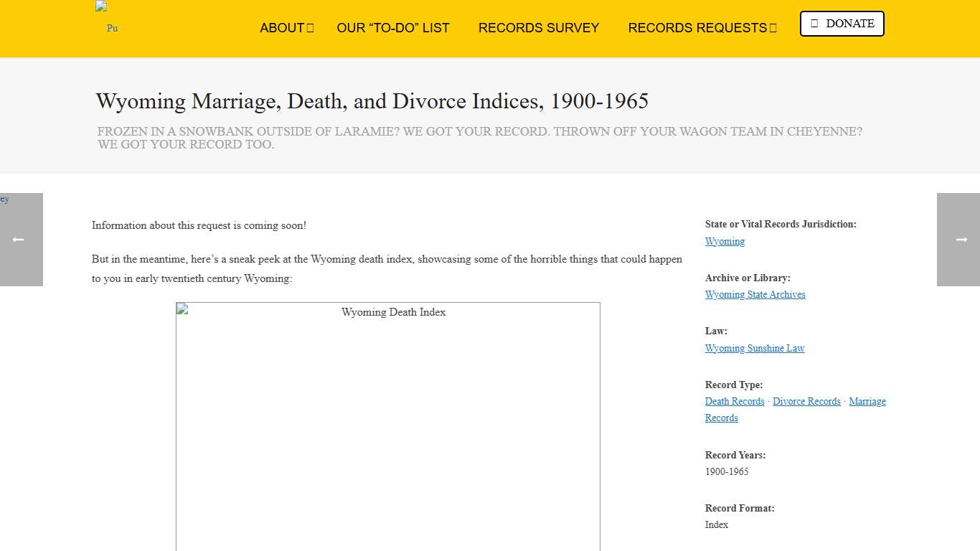Click the partially visible link at top-left corner

[x=4, y=199]
